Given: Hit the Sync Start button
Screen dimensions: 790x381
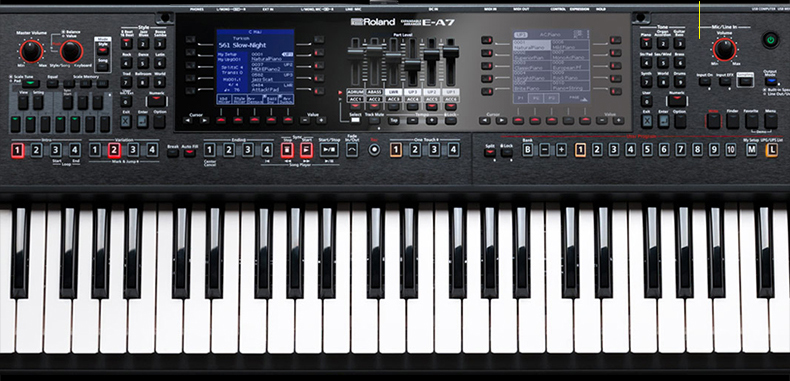Looking at the screenshot, I should coord(306,150).
